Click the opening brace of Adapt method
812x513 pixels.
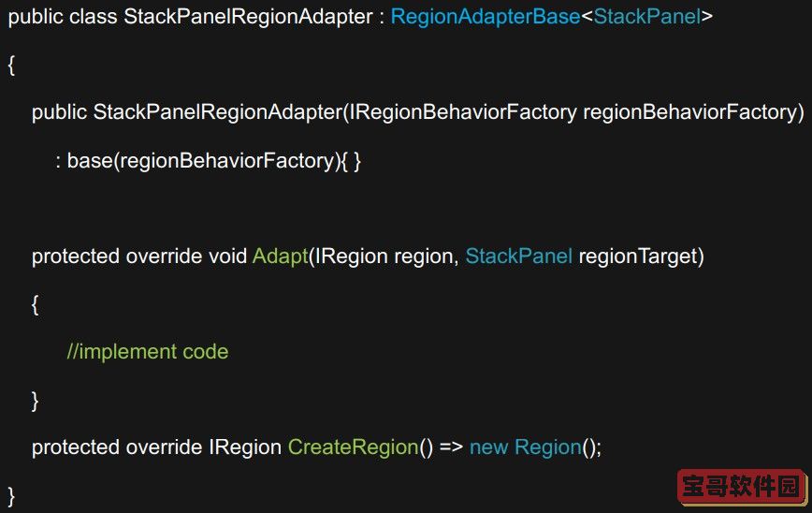click(36, 304)
